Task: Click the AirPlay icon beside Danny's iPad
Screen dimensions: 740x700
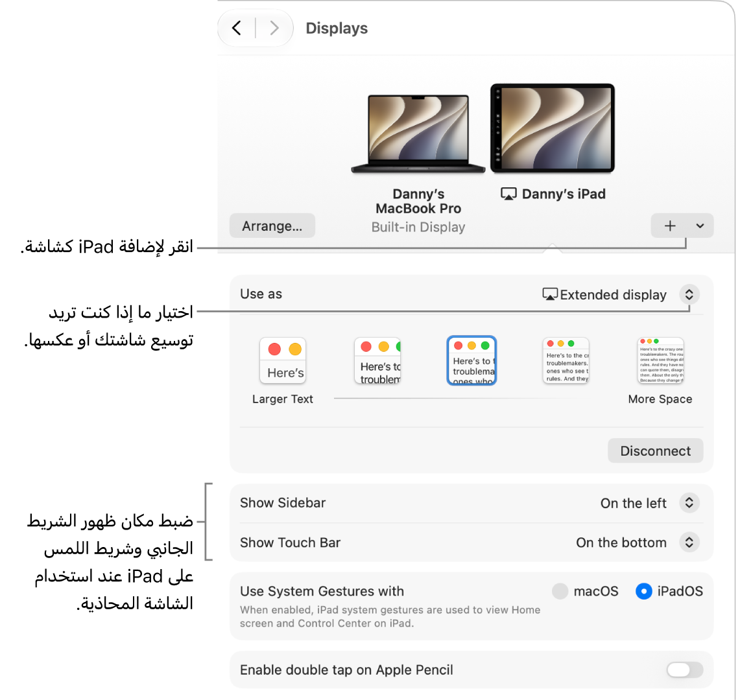Action: 508,194
